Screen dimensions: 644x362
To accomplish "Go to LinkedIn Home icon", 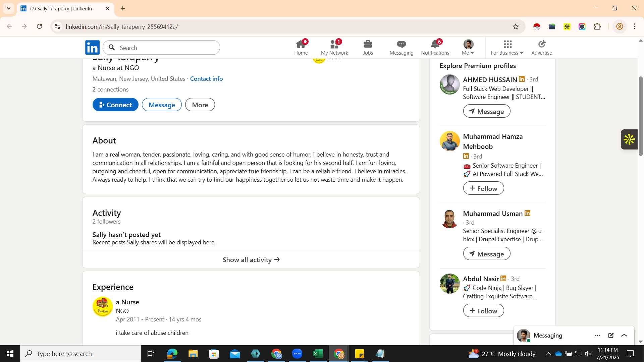I will [x=301, y=47].
